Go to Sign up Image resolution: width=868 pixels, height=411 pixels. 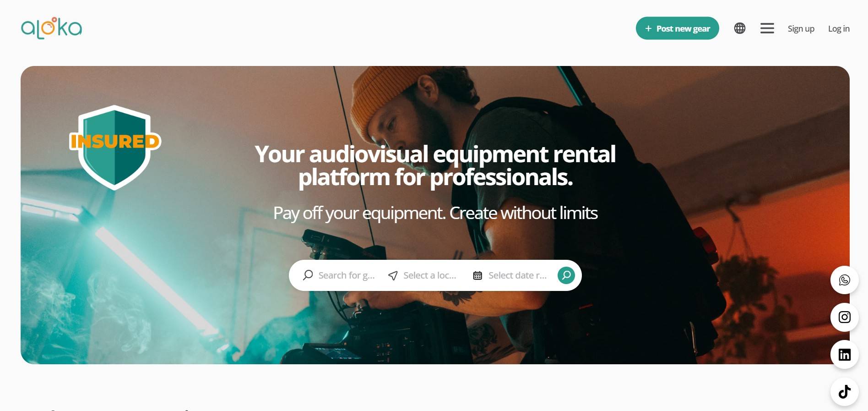click(x=801, y=28)
